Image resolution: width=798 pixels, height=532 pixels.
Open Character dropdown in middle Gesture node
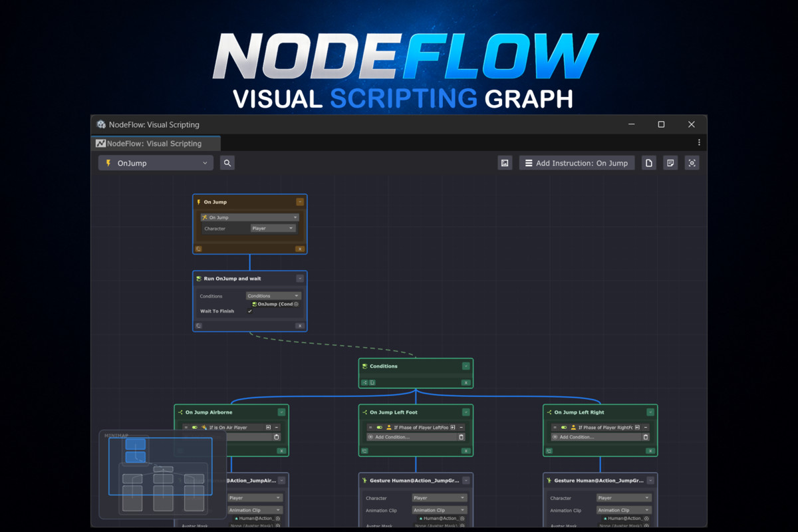click(439, 497)
